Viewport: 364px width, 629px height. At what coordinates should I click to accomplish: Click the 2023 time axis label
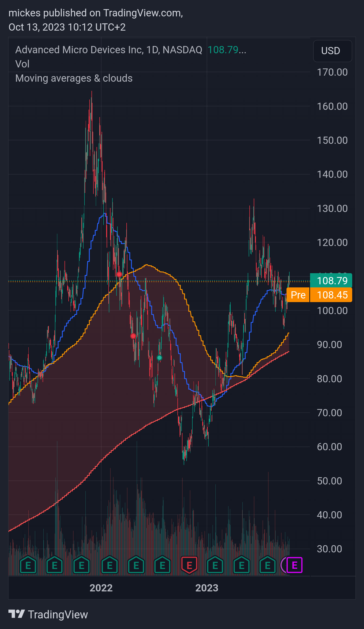[207, 588]
